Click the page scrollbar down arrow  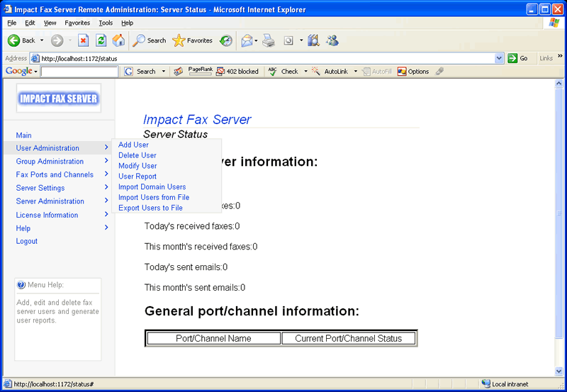558,371
